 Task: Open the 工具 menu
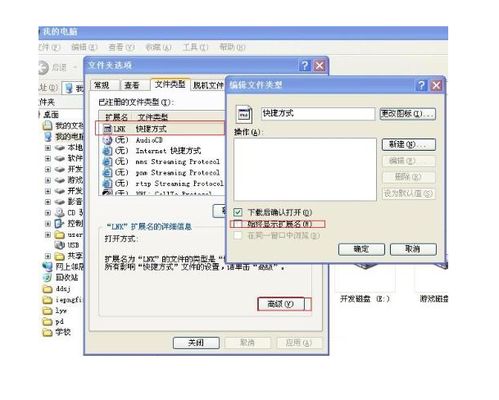click(x=195, y=47)
